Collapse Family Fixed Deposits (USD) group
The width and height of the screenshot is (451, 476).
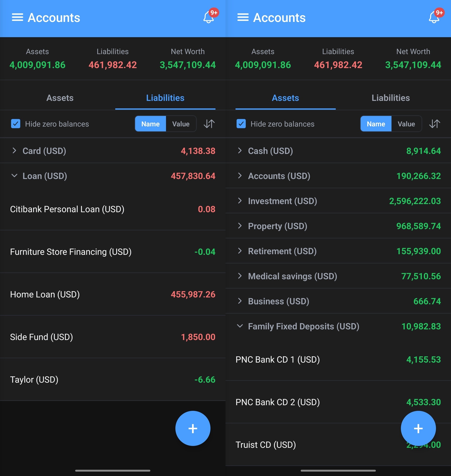(338, 326)
